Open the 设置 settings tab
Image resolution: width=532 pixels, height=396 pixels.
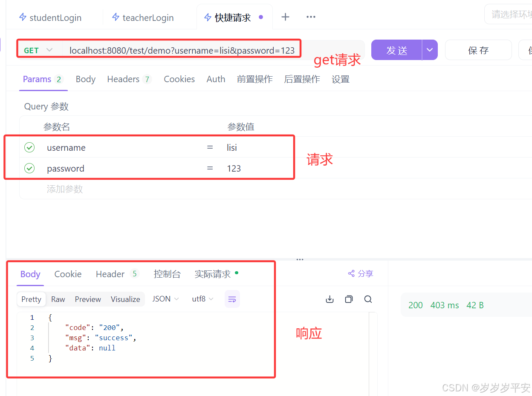click(341, 79)
